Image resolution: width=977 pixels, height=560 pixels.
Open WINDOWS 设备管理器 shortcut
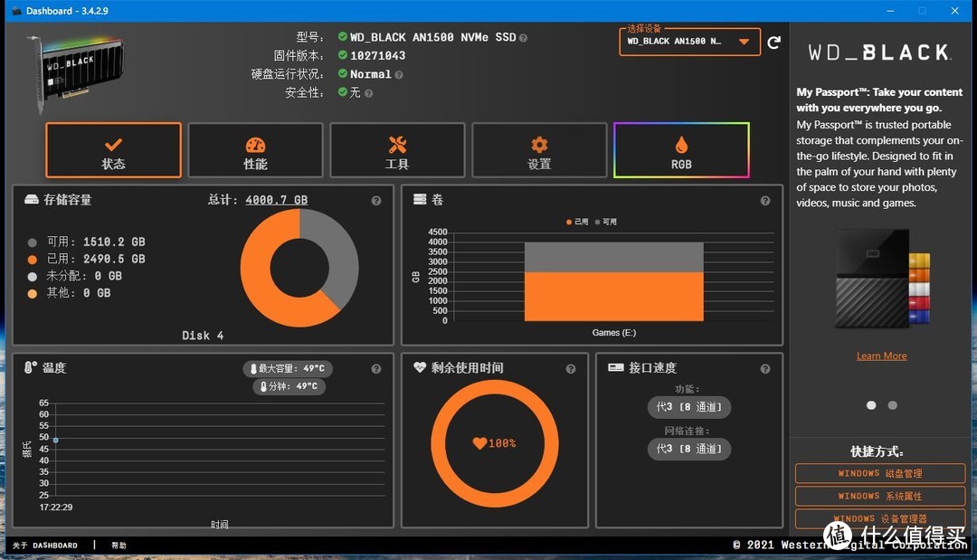point(880,518)
